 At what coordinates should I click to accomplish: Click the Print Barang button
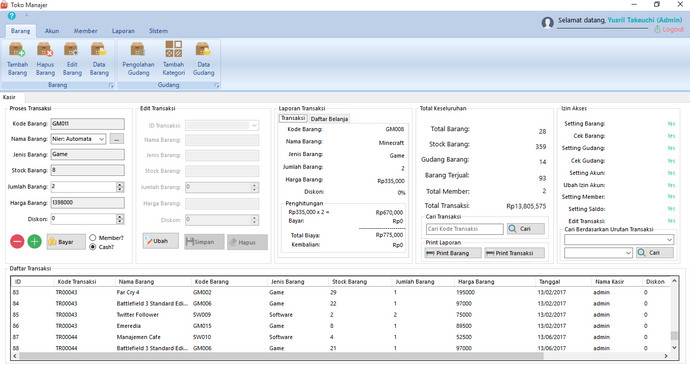453,253
